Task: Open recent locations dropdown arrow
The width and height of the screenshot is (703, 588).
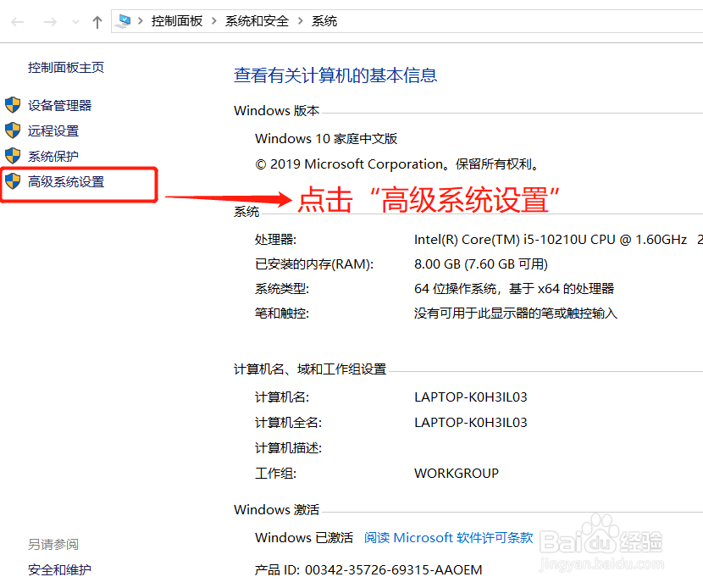Action: [75, 21]
